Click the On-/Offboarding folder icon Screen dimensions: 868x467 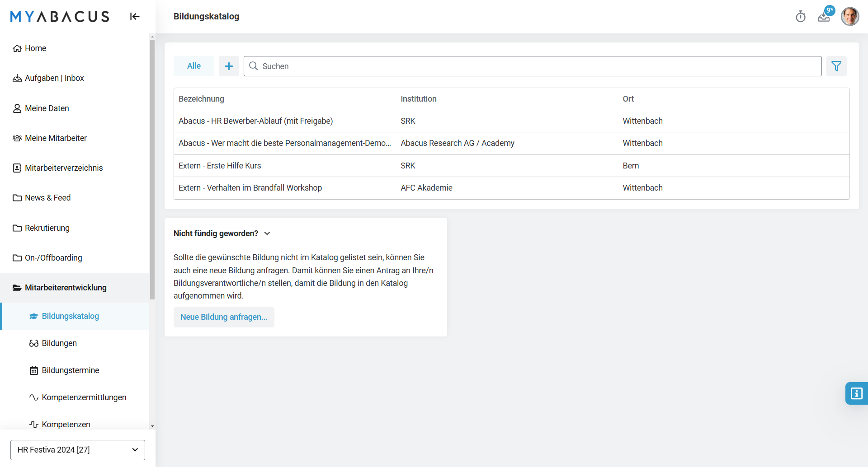click(x=17, y=258)
